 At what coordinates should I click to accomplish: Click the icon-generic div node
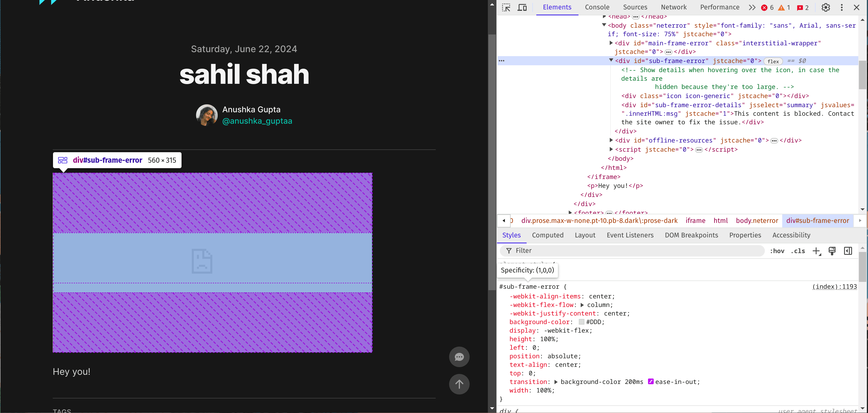[715, 96]
